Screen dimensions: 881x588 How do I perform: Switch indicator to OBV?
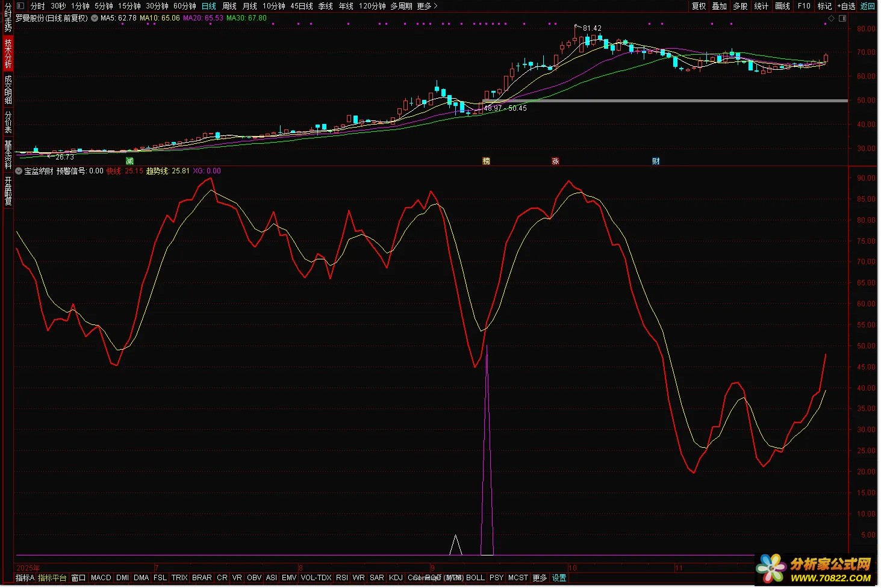pyautogui.click(x=254, y=578)
